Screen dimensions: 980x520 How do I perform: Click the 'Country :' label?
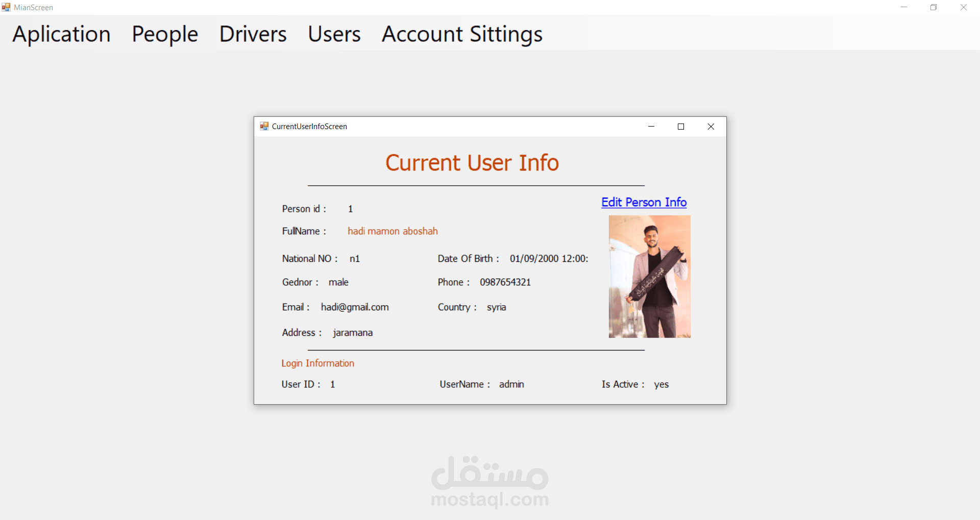point(457,307)
